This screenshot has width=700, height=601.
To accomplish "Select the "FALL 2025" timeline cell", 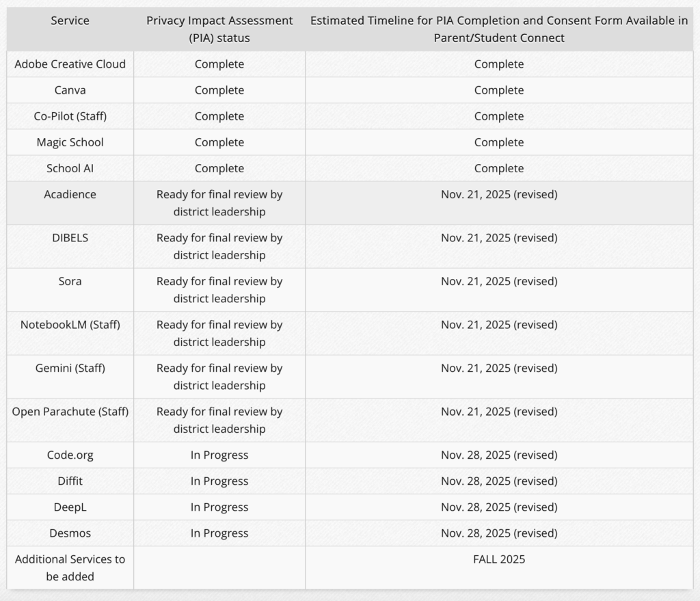I will 499,559.
